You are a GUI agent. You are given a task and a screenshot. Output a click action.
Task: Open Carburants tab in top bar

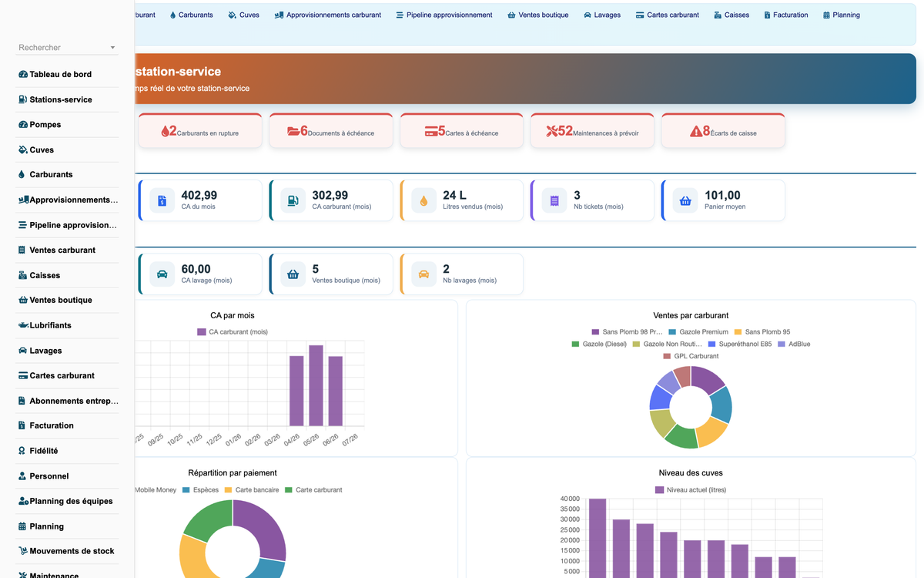pos(191,15)
